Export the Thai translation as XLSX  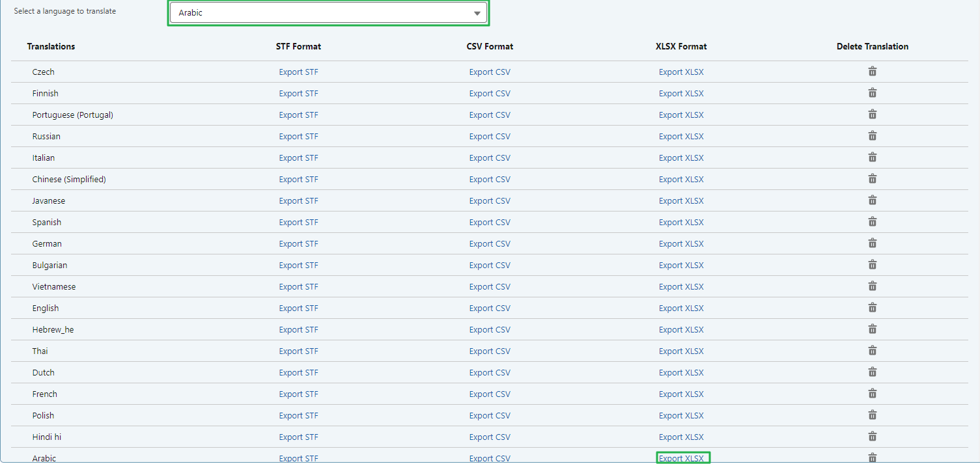point(681,350)
